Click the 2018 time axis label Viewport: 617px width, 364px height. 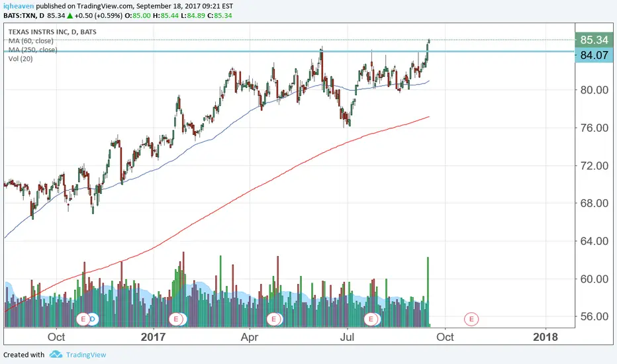tap(546, 338)
